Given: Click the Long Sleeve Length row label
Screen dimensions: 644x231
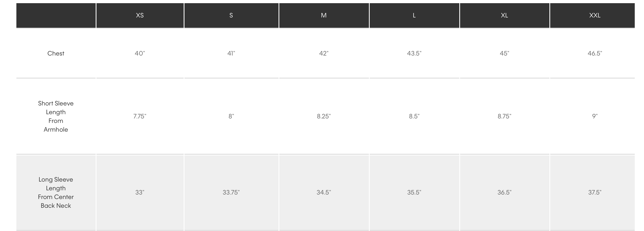Looking at the screenshot, I should pos(56,192).
